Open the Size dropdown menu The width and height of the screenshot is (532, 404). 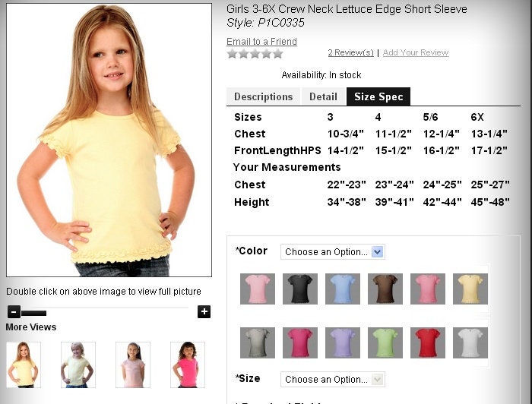(x=333, y=379)
